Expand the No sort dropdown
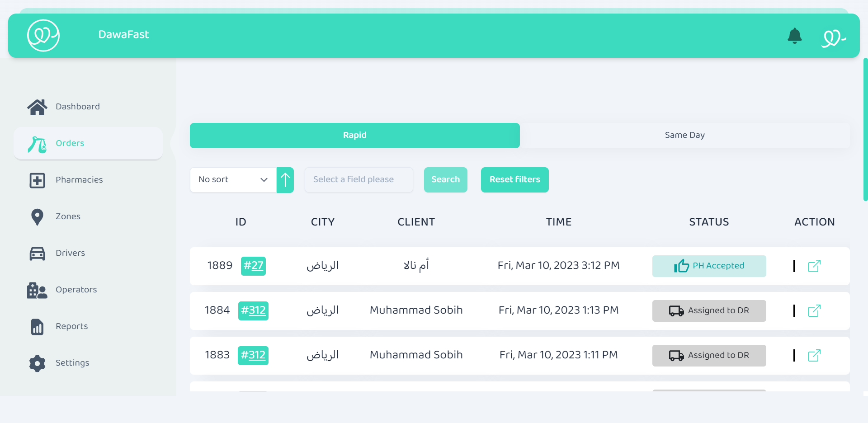Screen dimensions: 868x423 (x=233, y=180)
